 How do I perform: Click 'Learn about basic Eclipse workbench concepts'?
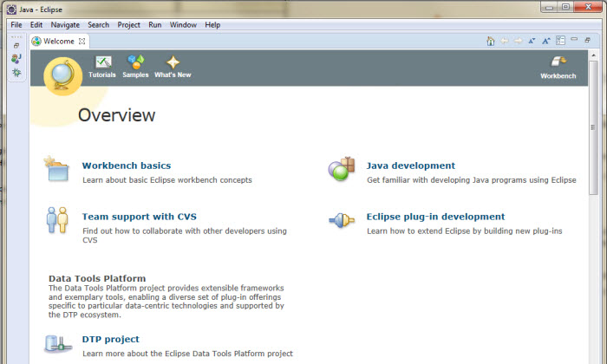click(x=167, y=180)
